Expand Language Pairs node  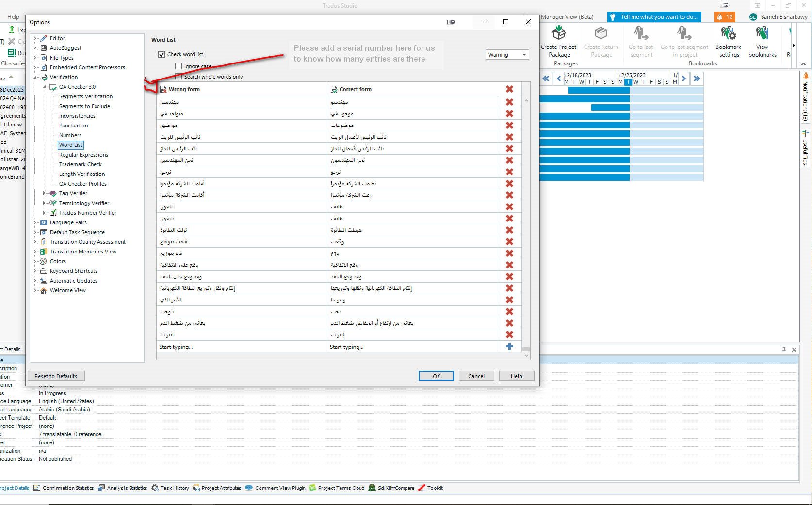tap(35, 222)
